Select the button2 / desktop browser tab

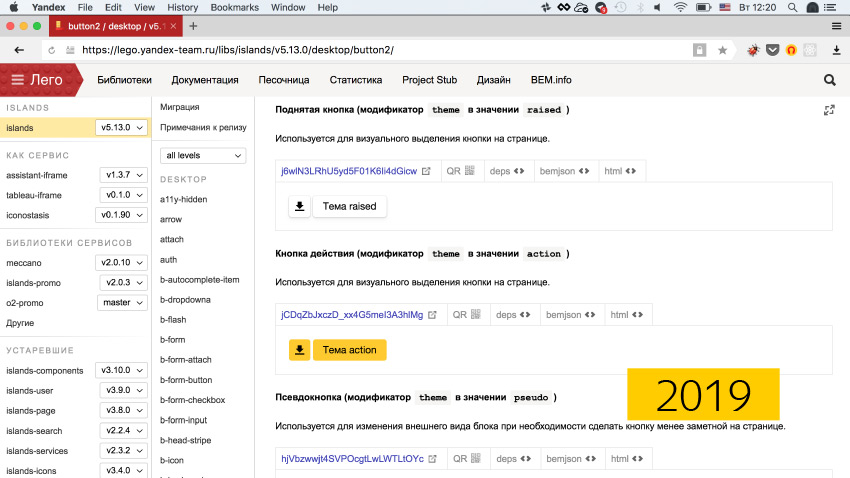pos(115,26)
